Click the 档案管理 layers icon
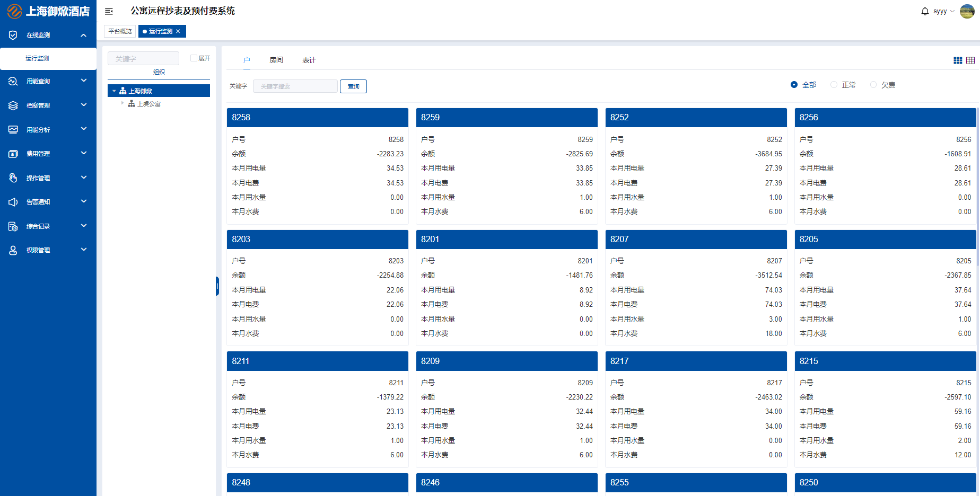The height and width of the screenshot is (496, 980). pos(13,105)
